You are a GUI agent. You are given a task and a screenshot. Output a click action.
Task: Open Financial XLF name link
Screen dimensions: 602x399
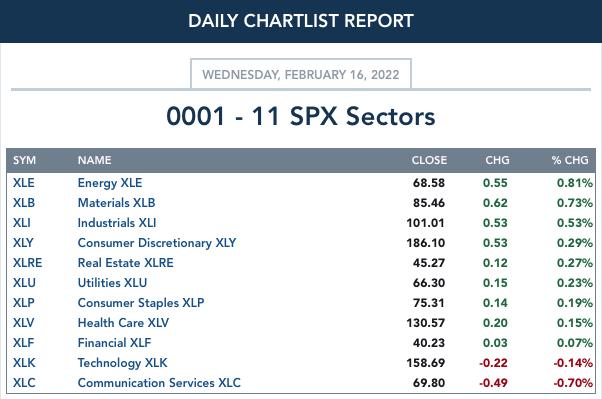(114, 343)
